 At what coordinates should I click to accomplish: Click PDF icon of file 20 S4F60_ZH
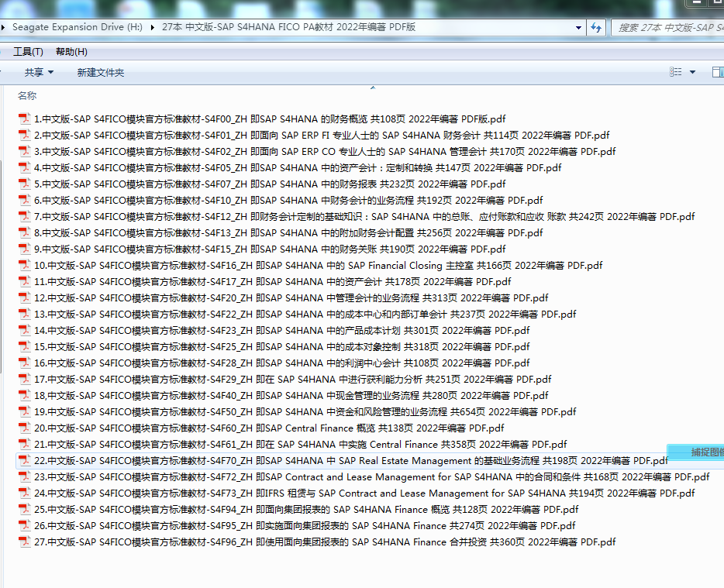[25, 428]
